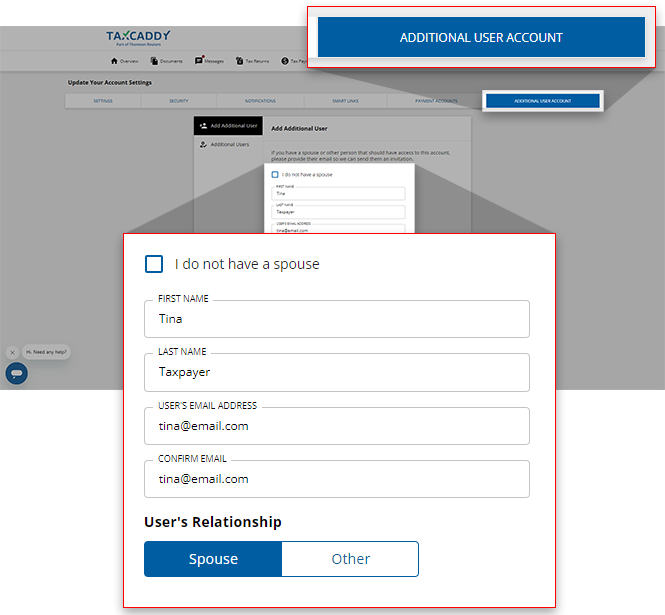Select Spouse as the user's relationship

[x=213, y=559]
